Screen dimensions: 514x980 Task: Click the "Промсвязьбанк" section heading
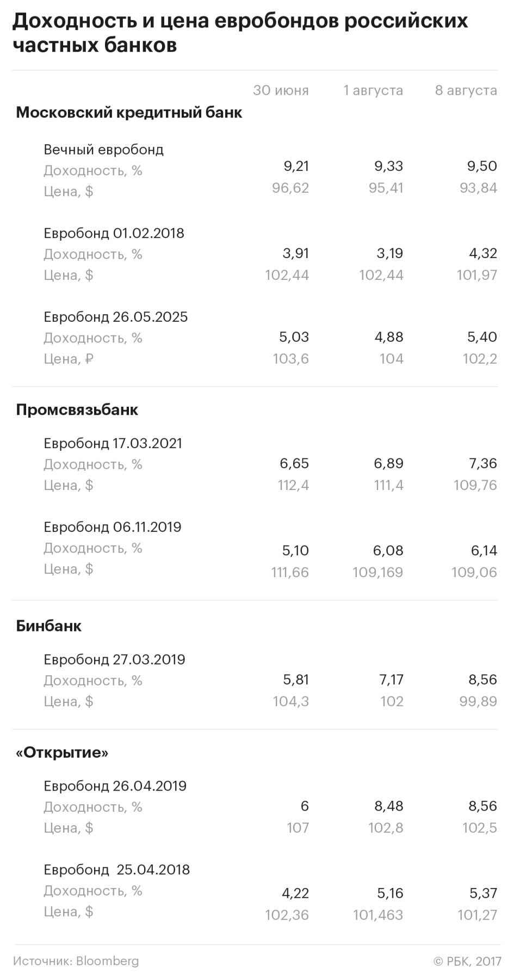(x=77, y=409)
